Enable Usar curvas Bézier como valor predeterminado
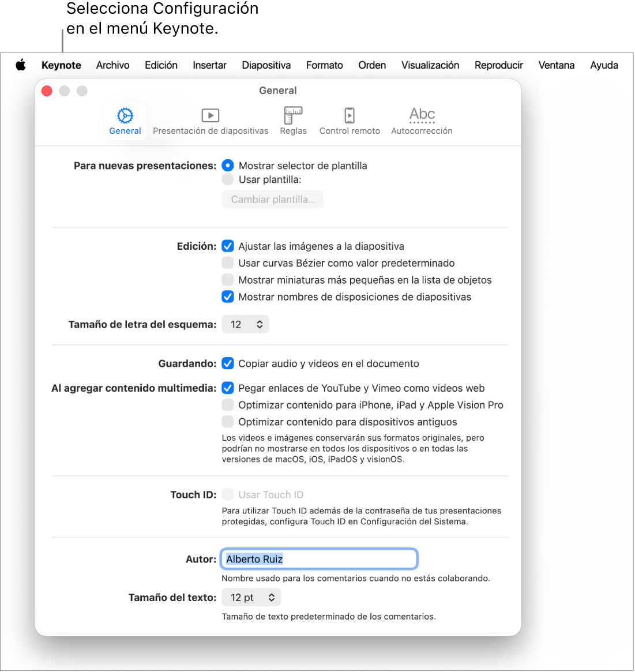This screenshot has height=672, width=635. [x=228, y=263]
